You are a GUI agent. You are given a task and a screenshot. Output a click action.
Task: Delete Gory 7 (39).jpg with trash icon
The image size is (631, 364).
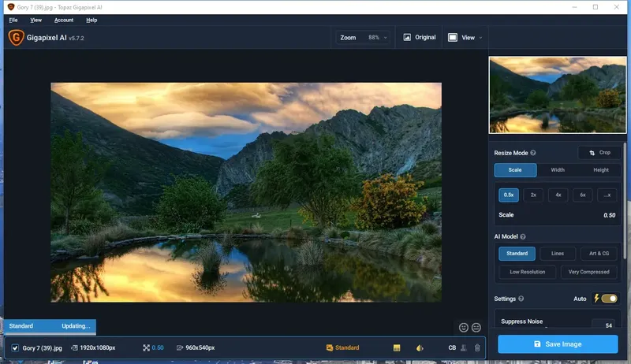(x=477, y=347)
